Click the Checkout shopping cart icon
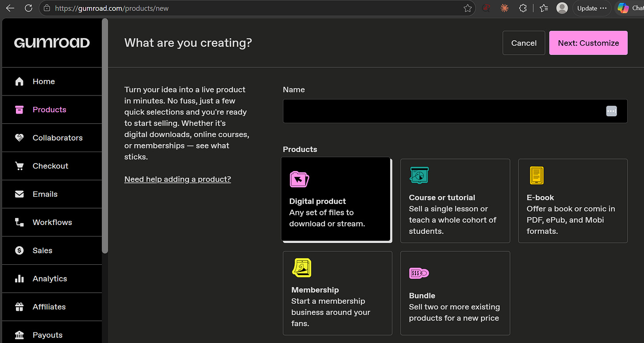This screenshot has height=343, width=644. pos(19,166)
